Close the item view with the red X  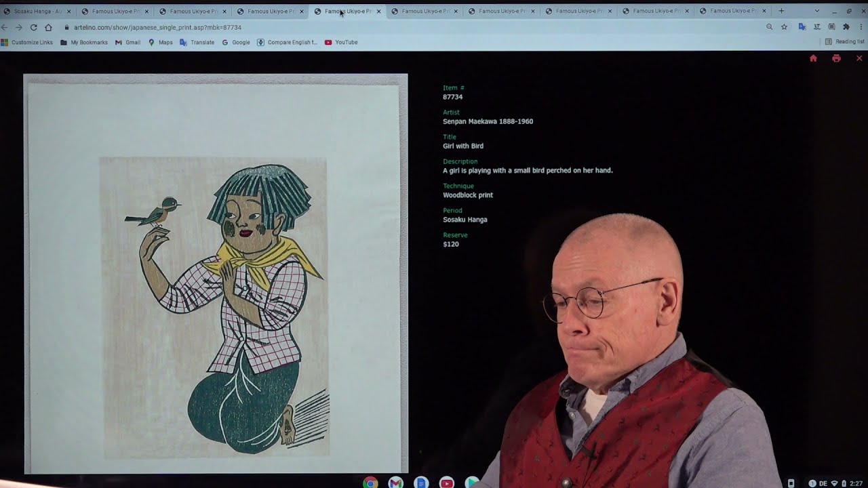click(859, 58)
